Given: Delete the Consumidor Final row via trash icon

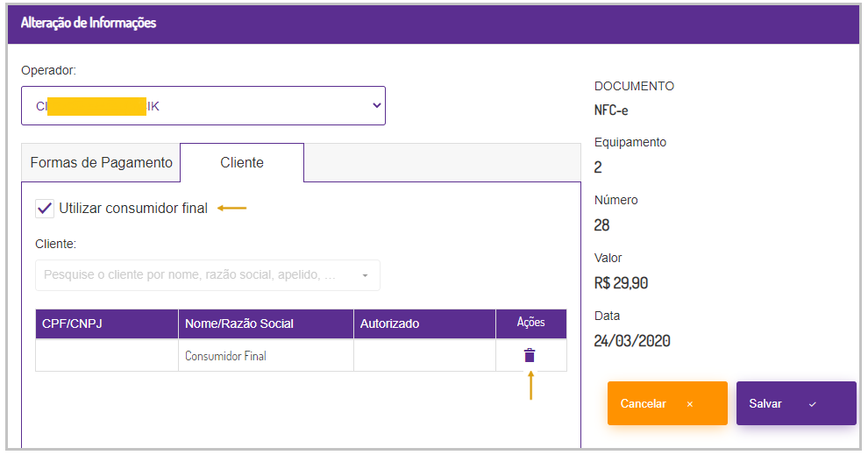Looking at the screenshot, I should (530, 355).
